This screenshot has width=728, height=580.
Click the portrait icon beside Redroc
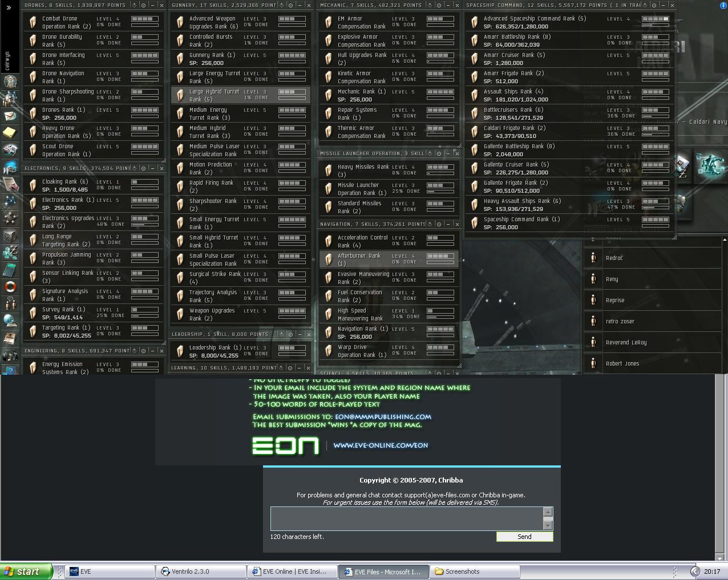[x=593, y=258]
